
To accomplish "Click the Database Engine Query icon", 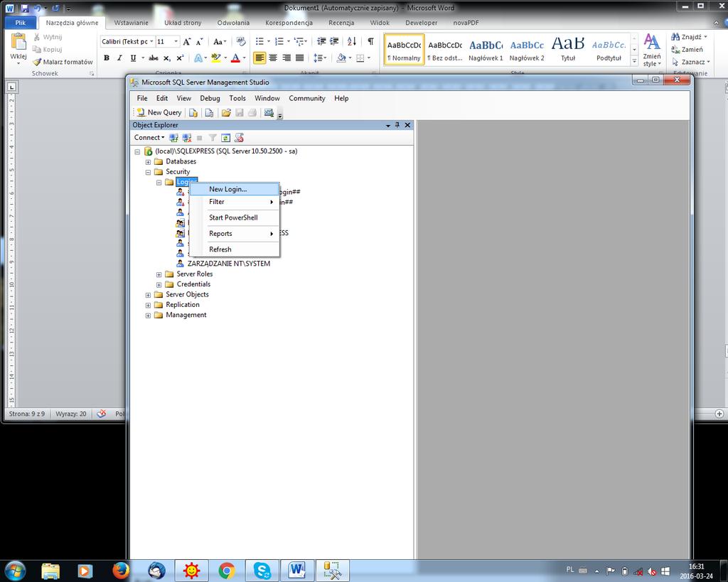I will pos(193,113).
